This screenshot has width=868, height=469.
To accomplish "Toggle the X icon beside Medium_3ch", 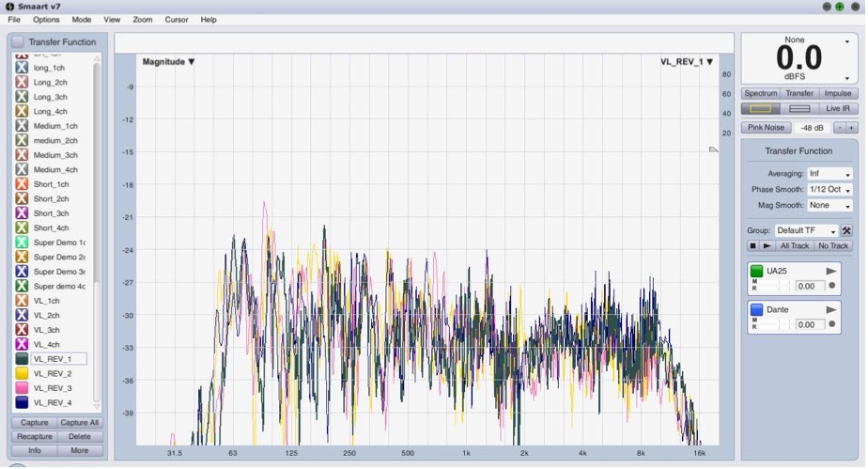I will coord(22,155).
